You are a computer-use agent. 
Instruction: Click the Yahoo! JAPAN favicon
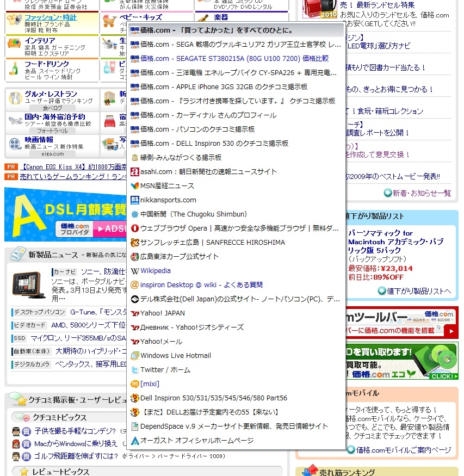pyautogui.click(x=134, y=313)
